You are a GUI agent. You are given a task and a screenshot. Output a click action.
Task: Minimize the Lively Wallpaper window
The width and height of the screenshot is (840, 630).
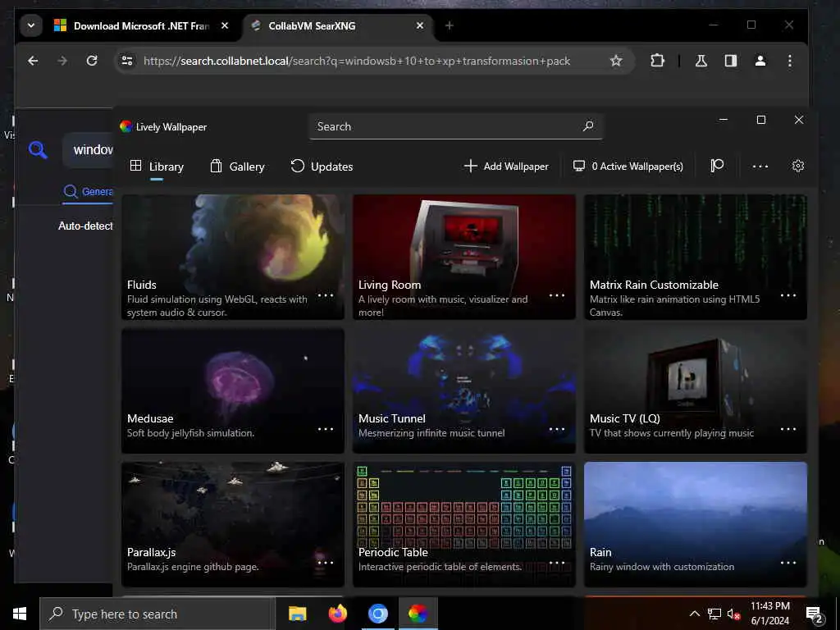coord(724,120)
